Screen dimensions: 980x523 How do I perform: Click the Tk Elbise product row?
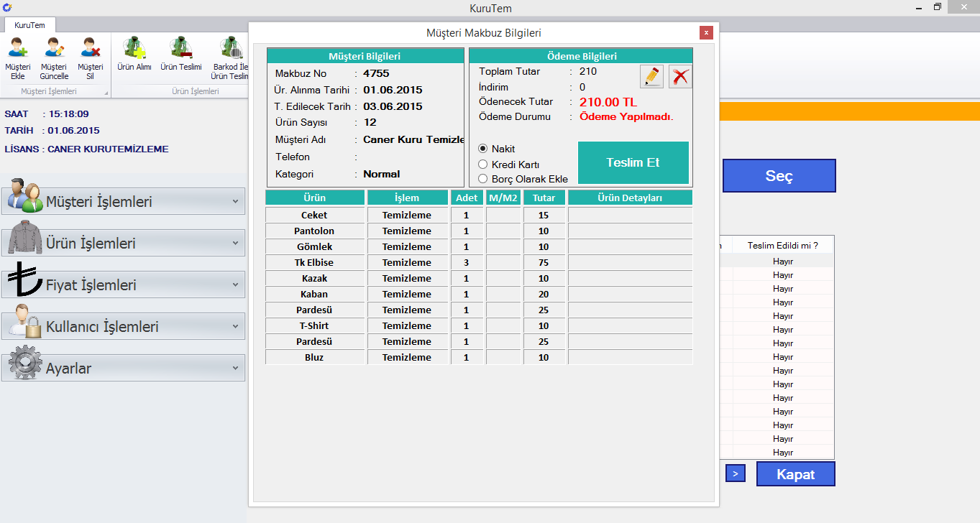[314, 263]
